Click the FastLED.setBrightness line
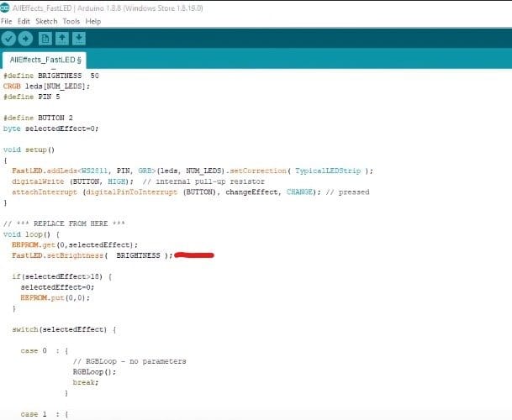Viewport: 512px width, 420px height. point(92,255)
